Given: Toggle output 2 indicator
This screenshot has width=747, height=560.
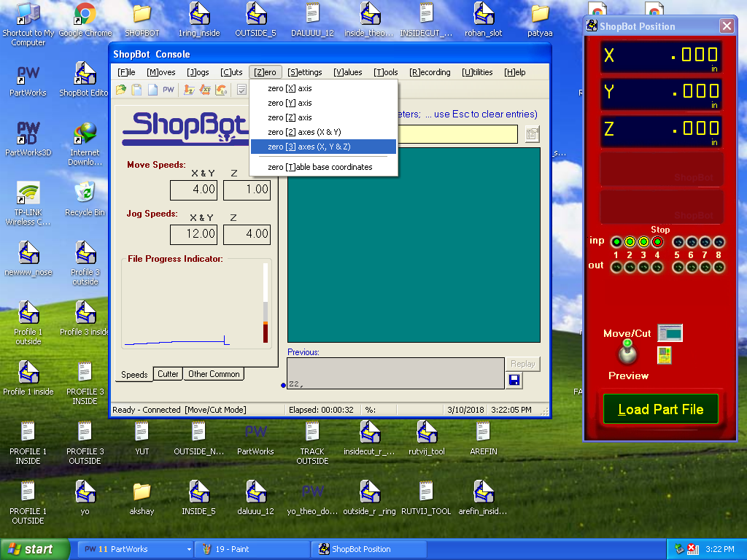Looking at the screenshot, I should click(x=630, y=268).
